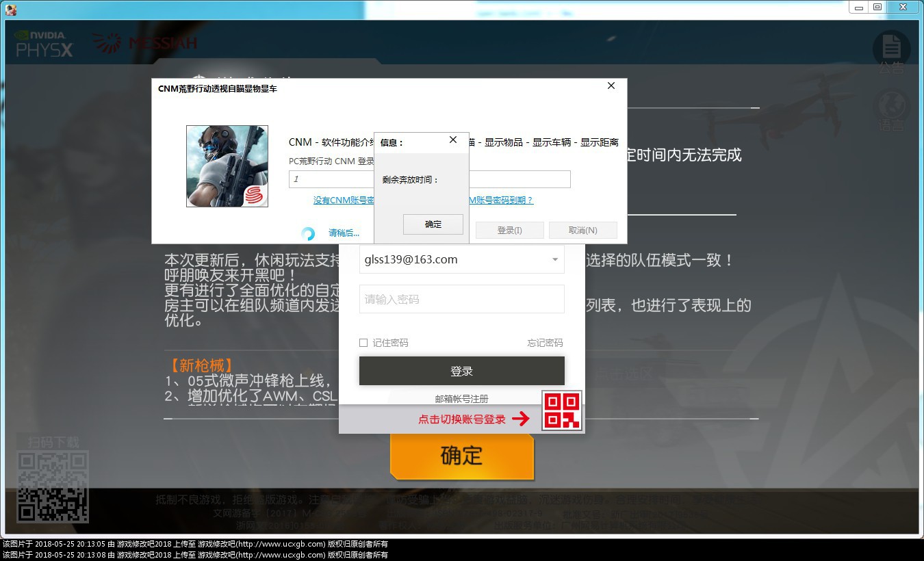924x561 pixels.
Task: Minimize the game window
Action: coord(860,7)
